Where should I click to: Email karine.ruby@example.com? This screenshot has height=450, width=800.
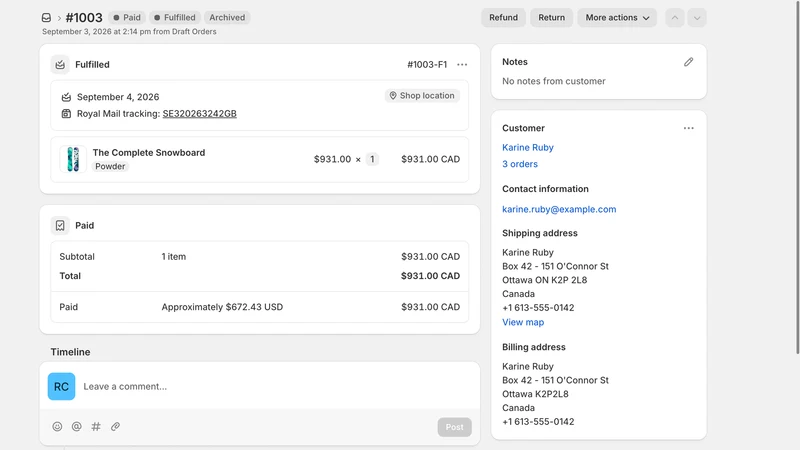(559, 209)
